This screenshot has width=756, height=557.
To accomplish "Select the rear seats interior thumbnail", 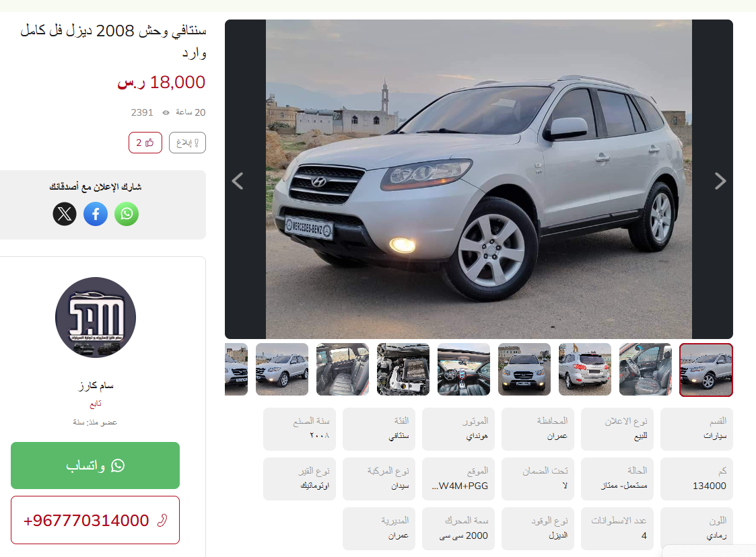I will (343, 369).
